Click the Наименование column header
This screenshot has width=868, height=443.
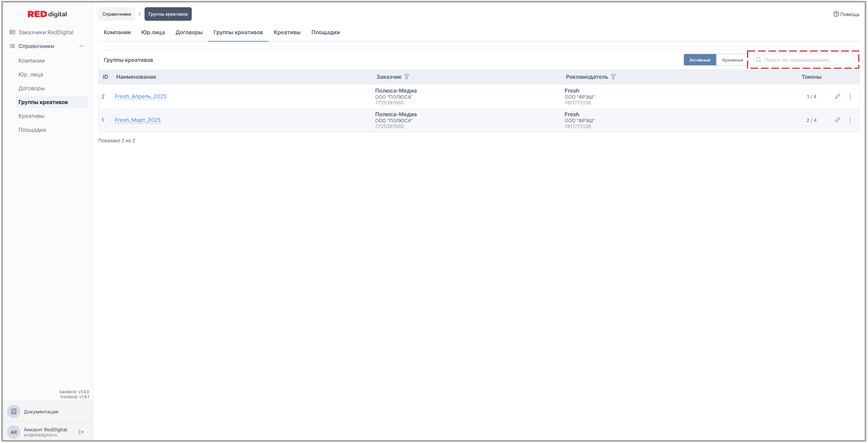pos(136,77)
